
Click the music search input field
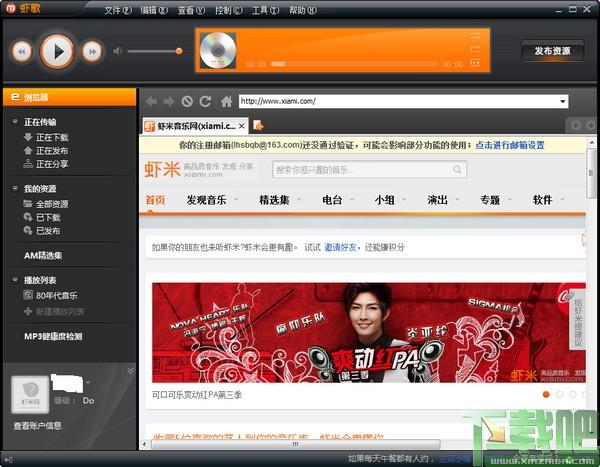click(x=362, y=170)
